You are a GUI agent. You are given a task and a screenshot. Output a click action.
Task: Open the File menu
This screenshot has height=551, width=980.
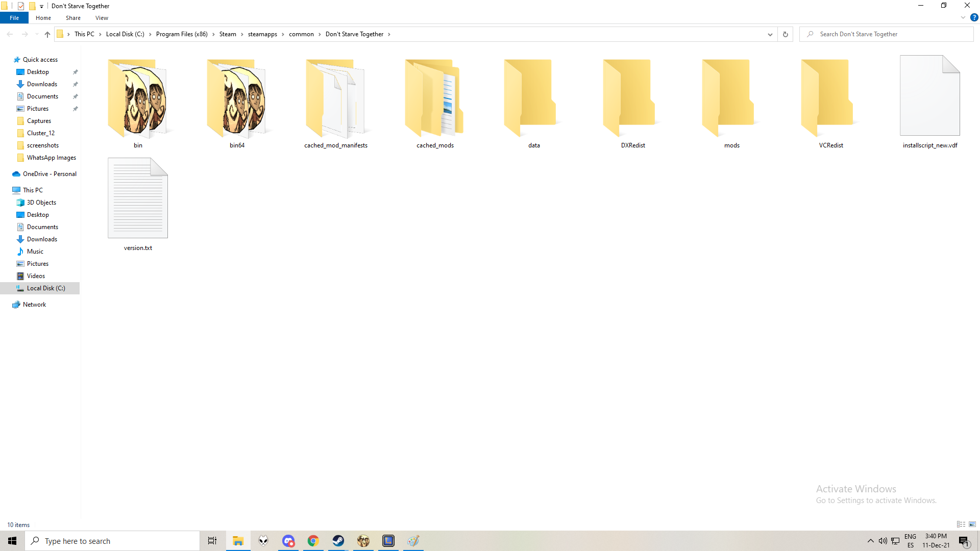14,18
